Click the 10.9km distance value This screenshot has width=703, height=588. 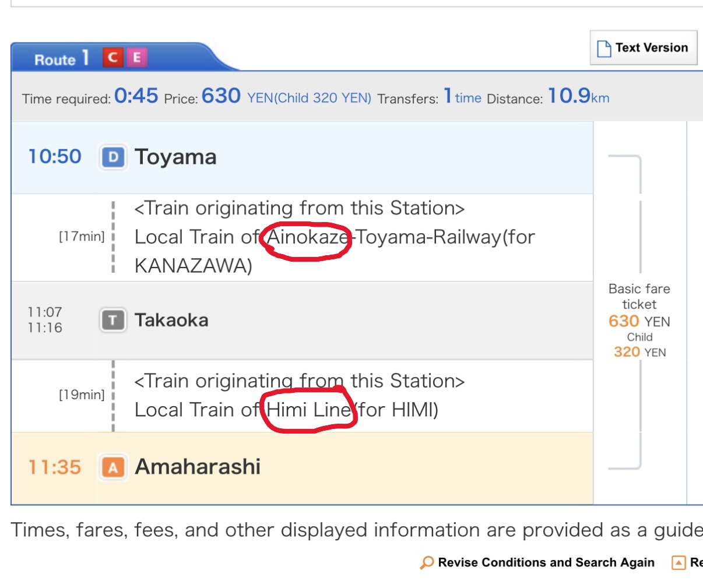point(578,96)
